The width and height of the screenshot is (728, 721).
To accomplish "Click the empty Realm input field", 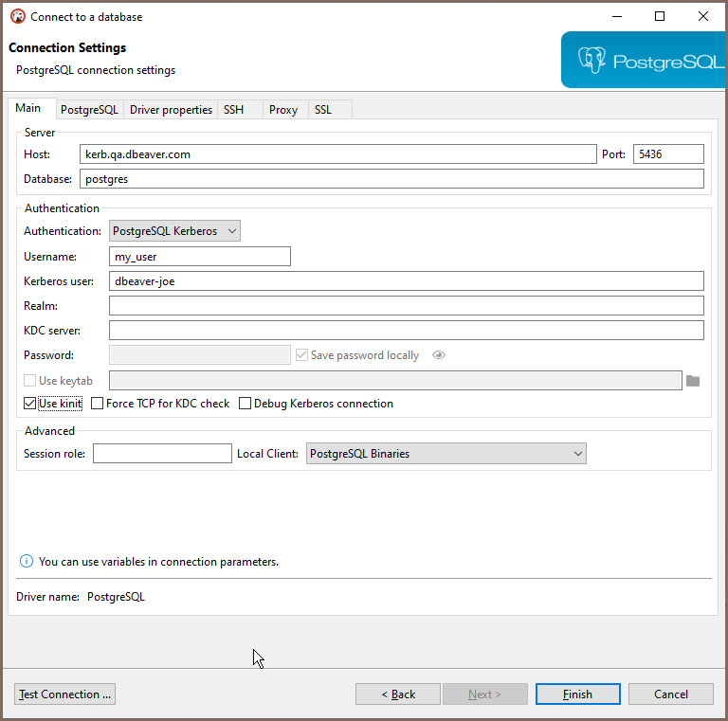I will tap(407, 306).
